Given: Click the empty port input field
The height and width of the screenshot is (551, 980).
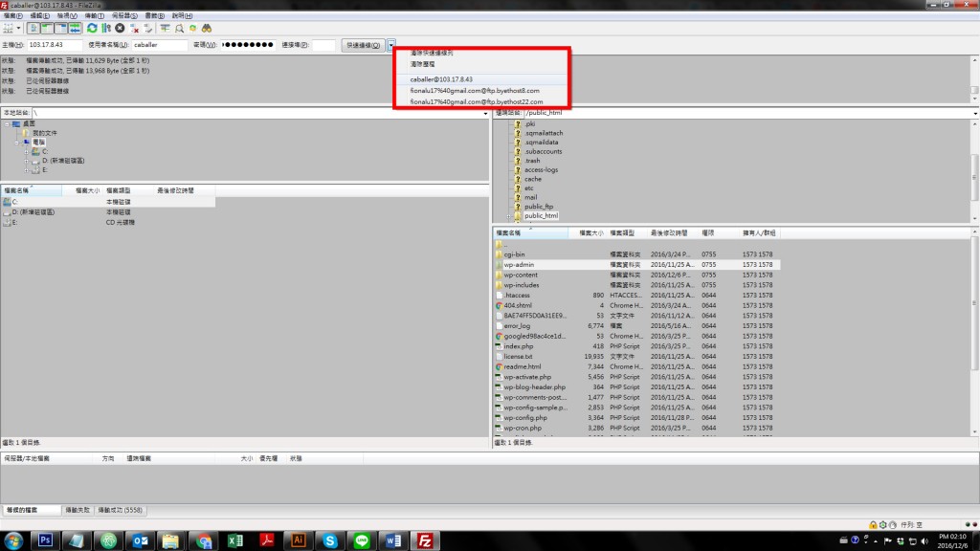Looking at the screenshot, I should click(323, 45).
